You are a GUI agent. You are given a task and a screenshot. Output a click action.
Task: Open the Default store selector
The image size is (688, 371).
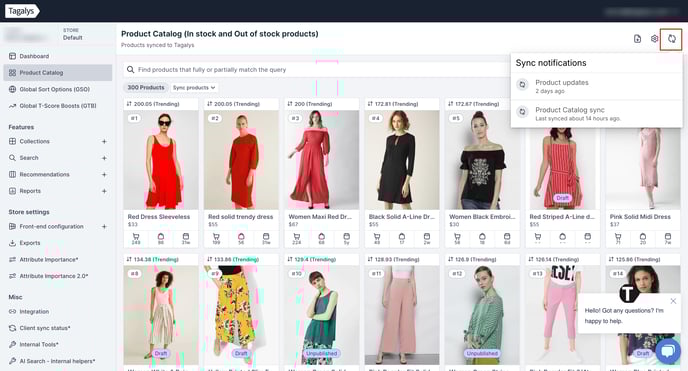pyautogui.click(x=72, y=34)
